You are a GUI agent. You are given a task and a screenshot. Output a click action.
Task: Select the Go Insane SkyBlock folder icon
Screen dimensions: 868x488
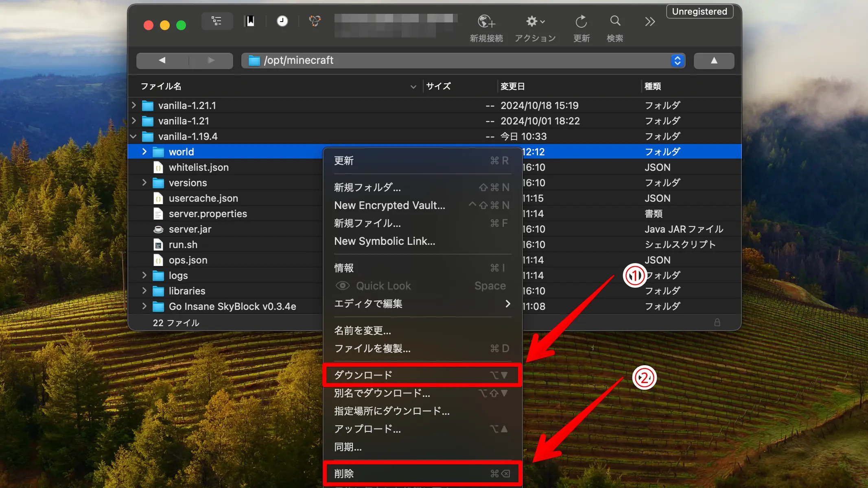tap(158, 307)
